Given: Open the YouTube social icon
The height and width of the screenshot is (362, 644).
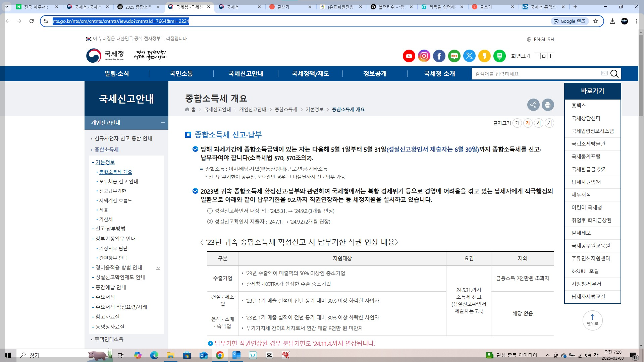Looking at the screenshot, I should [x=409, y=56].
